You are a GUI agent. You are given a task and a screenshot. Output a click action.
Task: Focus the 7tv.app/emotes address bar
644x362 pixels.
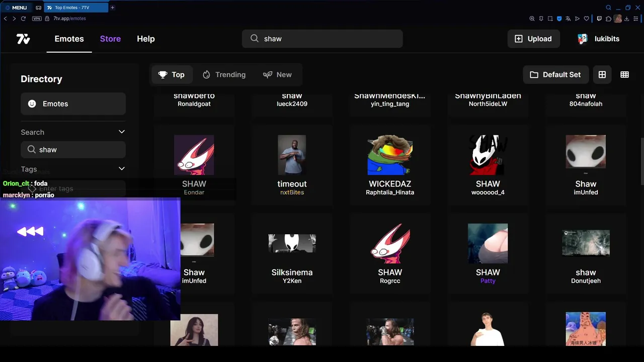[x=70, y=19]
